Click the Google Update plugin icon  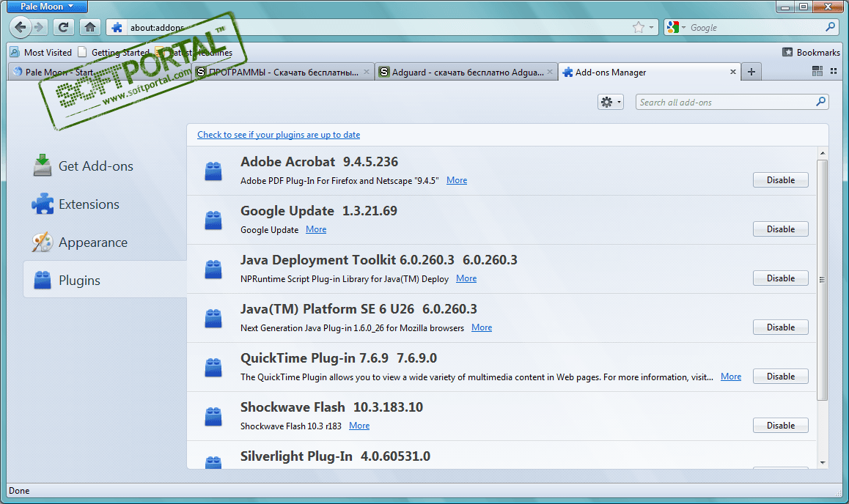point(213,220)
